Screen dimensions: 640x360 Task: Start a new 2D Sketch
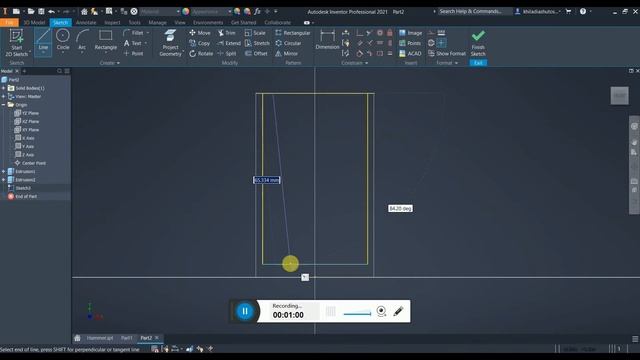coord(17,42)
